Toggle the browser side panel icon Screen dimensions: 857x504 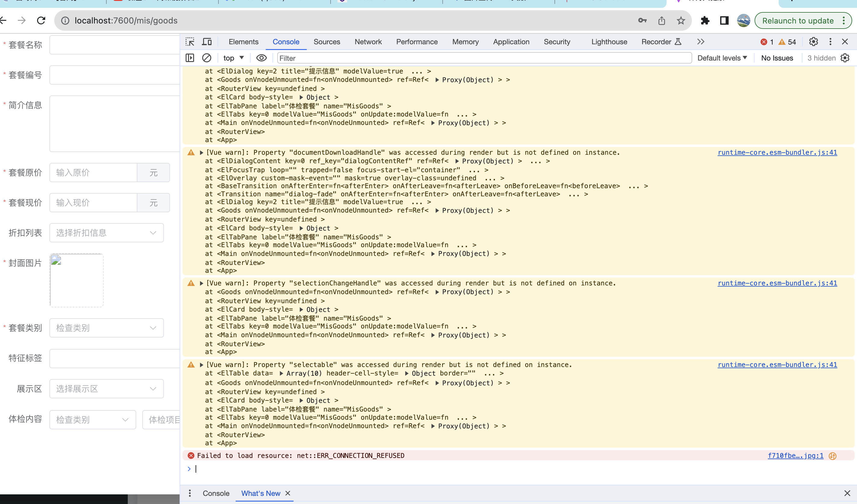coord(724,21)
